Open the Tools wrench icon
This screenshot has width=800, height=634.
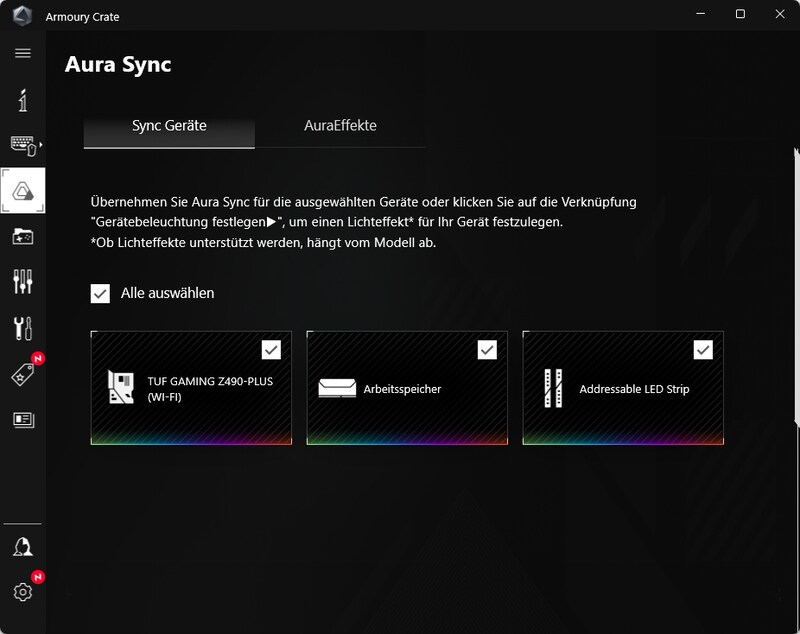tap(23, 327)
